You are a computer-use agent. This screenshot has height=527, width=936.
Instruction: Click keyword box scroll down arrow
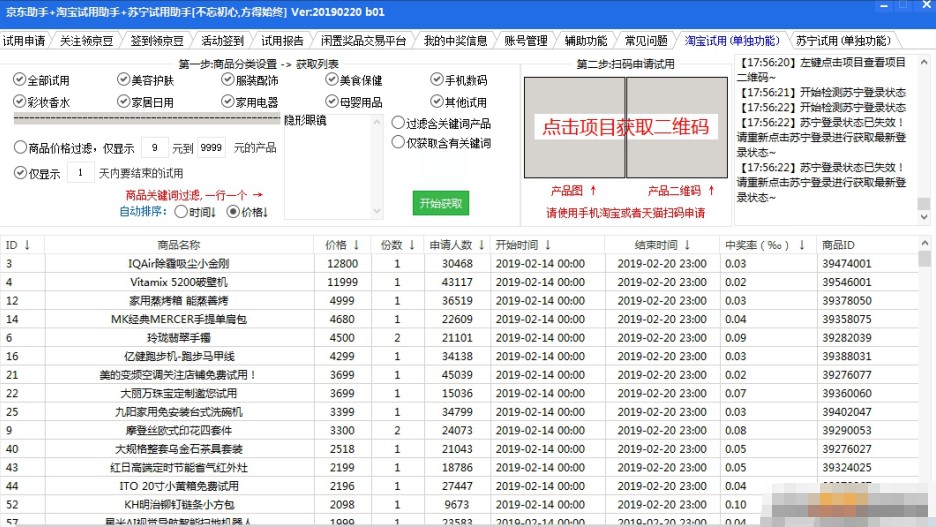[377, 211]
